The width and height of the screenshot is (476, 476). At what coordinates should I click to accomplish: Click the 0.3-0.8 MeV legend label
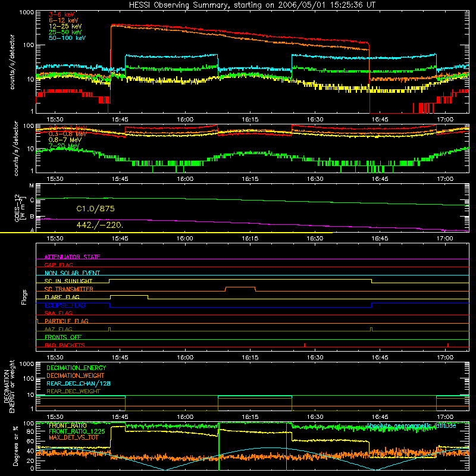[68, 134]
